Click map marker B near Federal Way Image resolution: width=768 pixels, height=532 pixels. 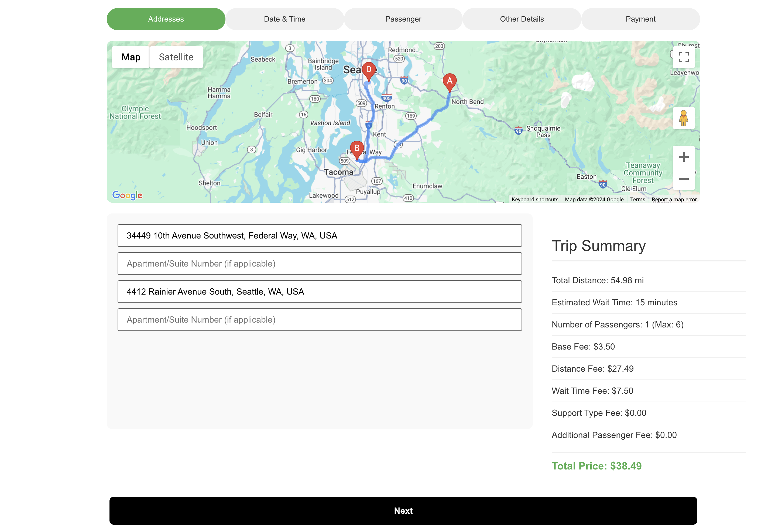pos(356,150)
